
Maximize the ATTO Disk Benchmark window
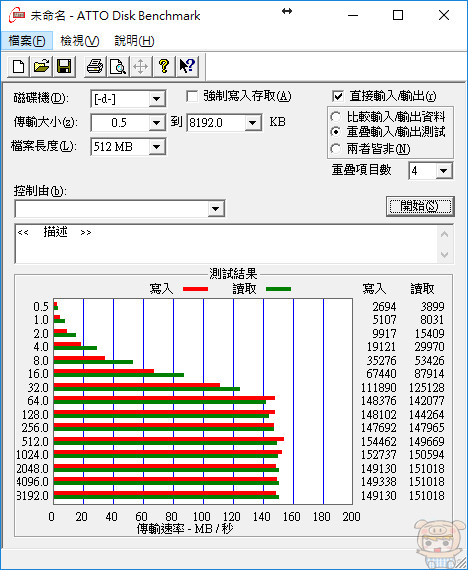[398, 16]
